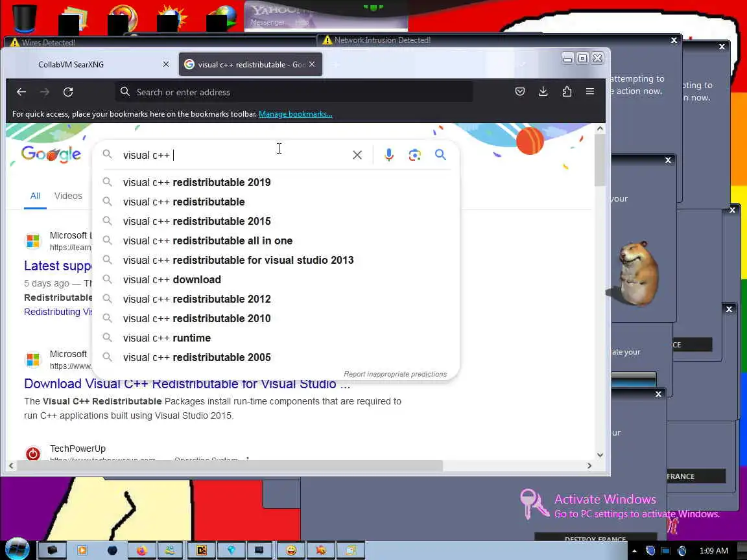
Task: Open the Firefox downloads panel
Action: tap(543, 91)
